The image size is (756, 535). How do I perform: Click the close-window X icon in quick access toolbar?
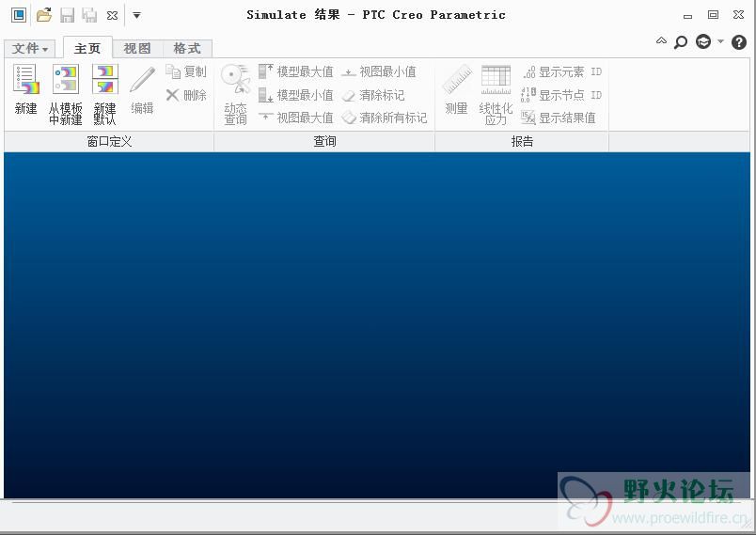tap(112, 15)
